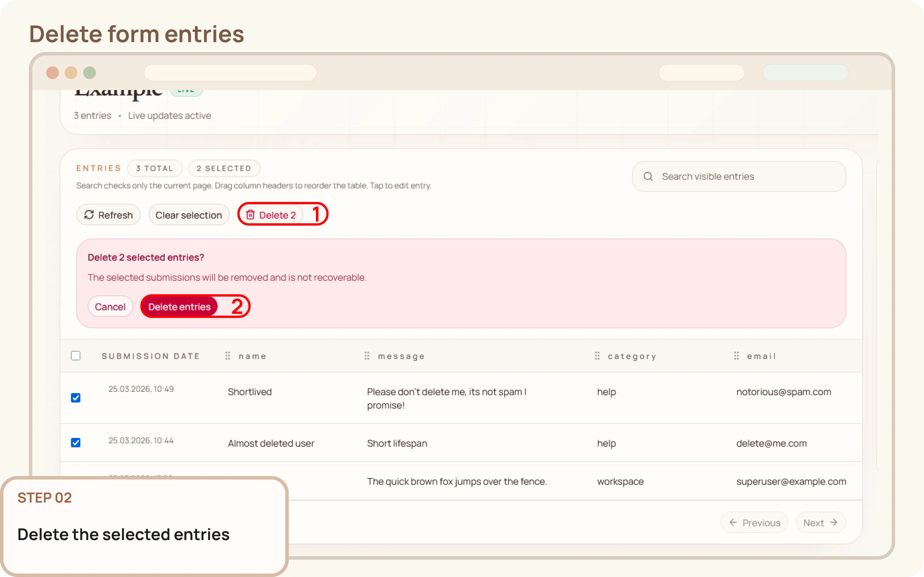Click the trash icon on Delete 2 button
This screenshot has height=577, width=924.
point(251,214)
